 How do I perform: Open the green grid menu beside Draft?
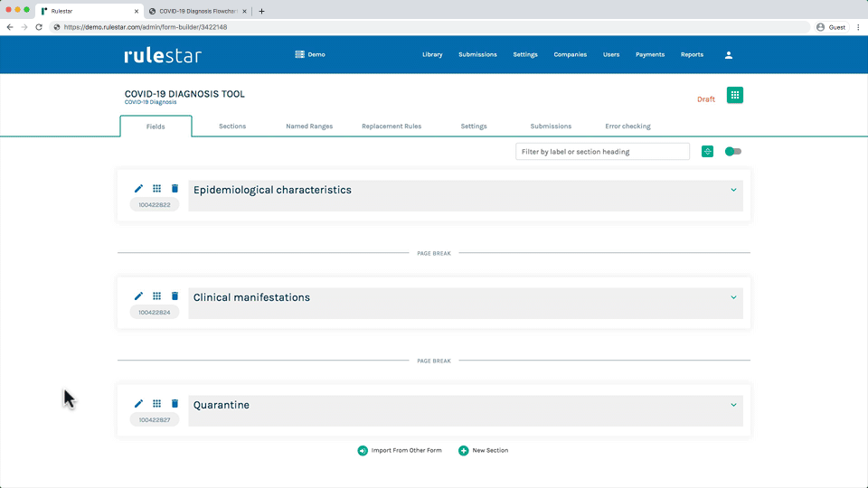pyautogui.click(x=734, y=95)
